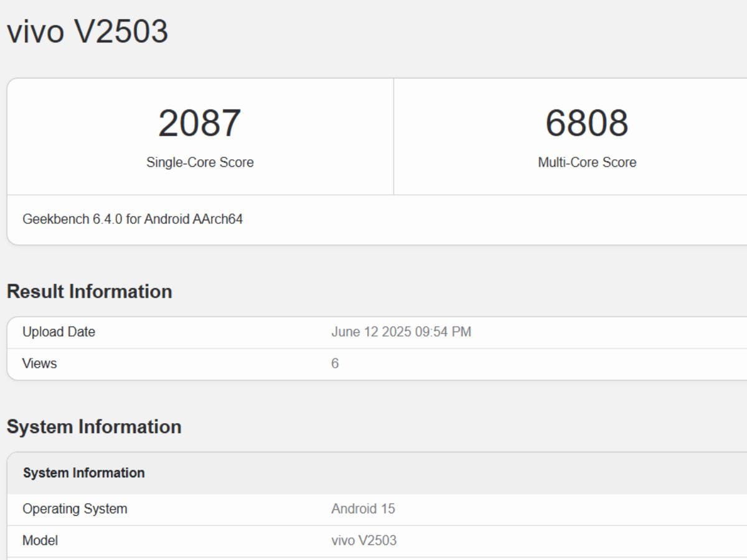This screenshot has width=747, height=560.
Task: Click the Single-Core Score label
Action: (x=200, y=162)
